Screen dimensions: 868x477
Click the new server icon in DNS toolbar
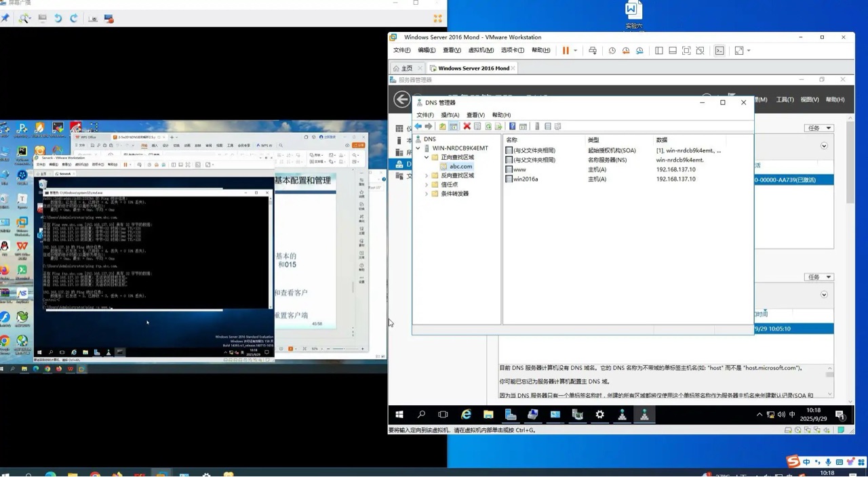[537, 127]
